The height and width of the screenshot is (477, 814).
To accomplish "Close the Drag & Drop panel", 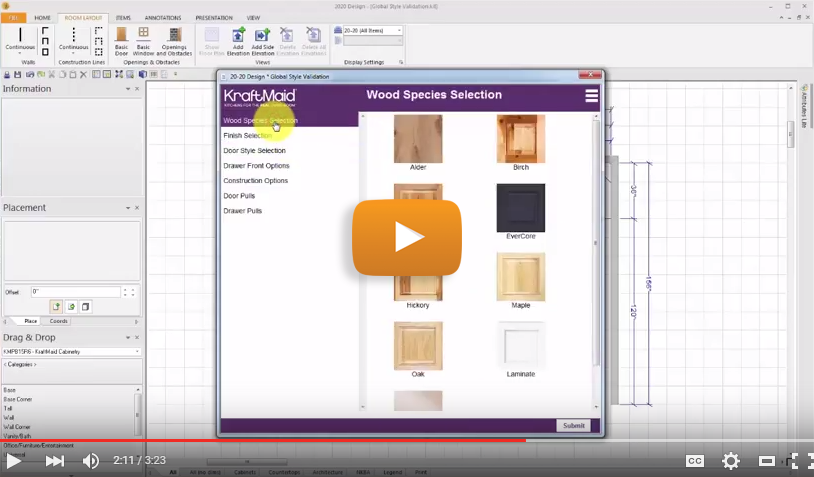I will (x=137, y=337).
